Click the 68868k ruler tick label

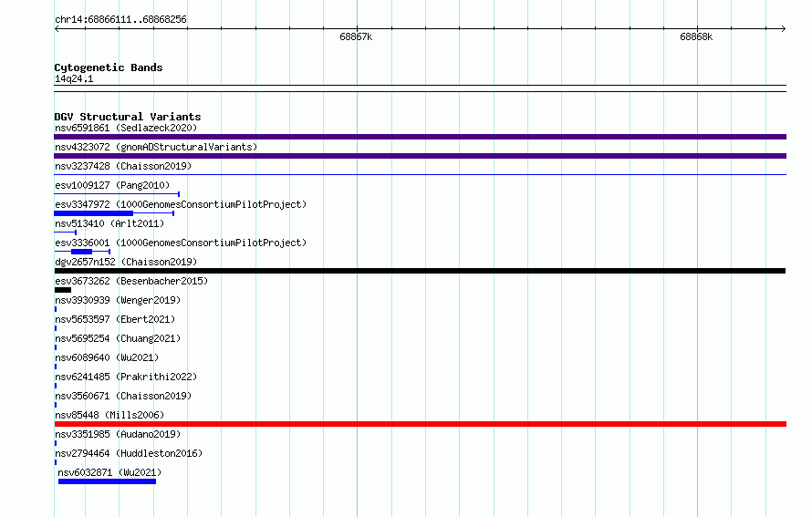coord(696,36)
